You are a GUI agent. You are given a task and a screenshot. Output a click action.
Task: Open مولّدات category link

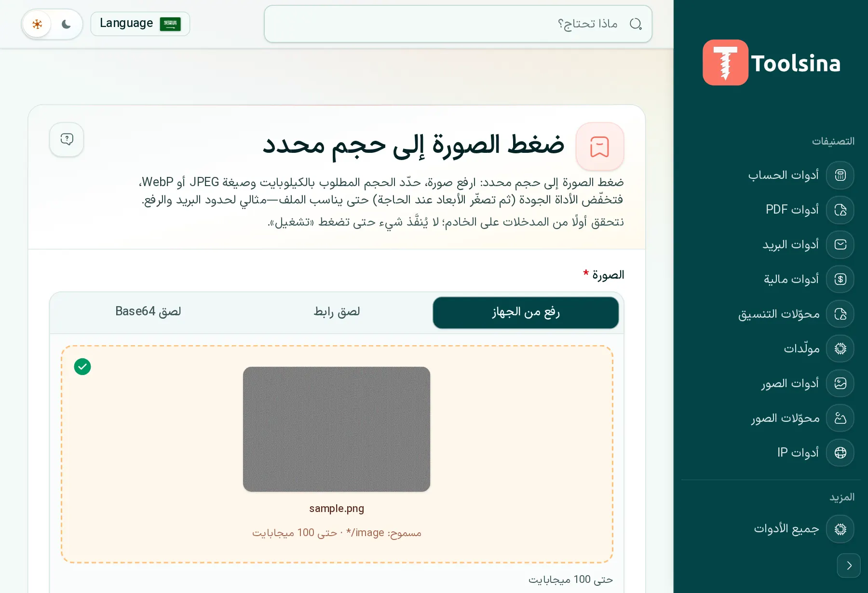[x=801, y=349]
